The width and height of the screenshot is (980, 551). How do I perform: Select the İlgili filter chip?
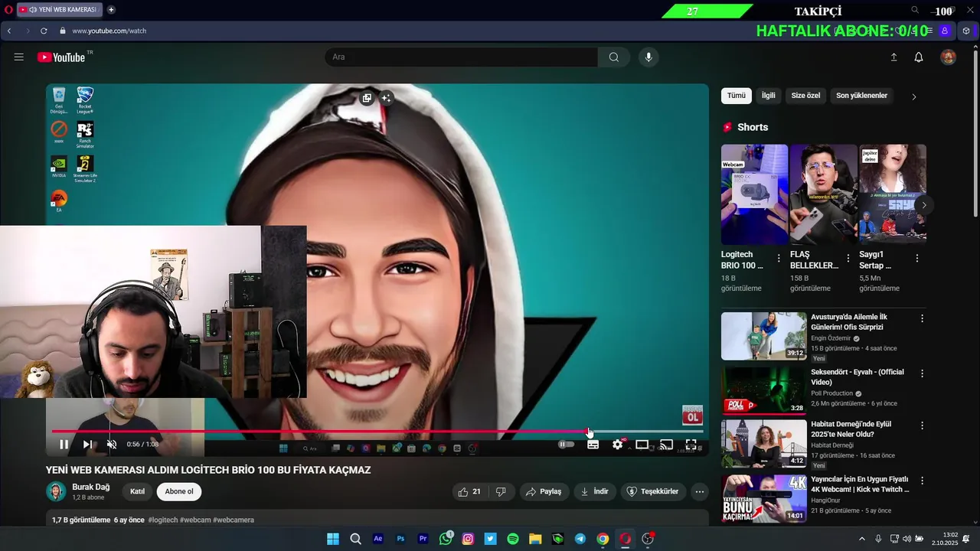click(x=768, y=96)
